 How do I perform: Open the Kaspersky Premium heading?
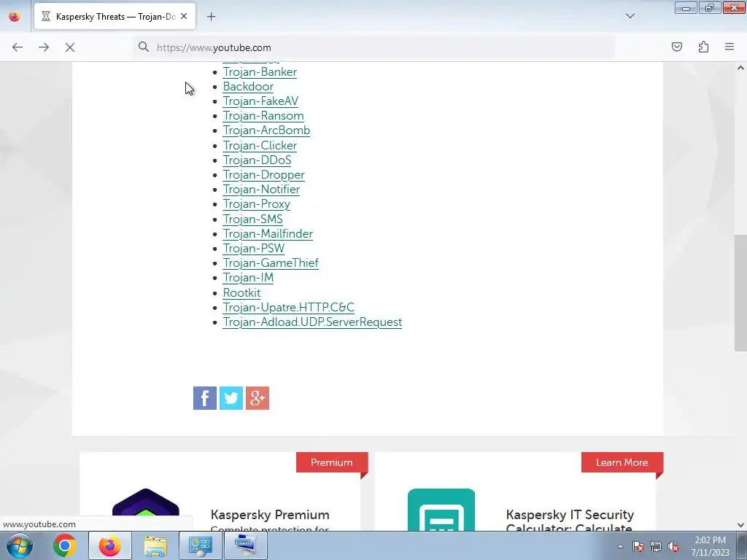[270, 515]
